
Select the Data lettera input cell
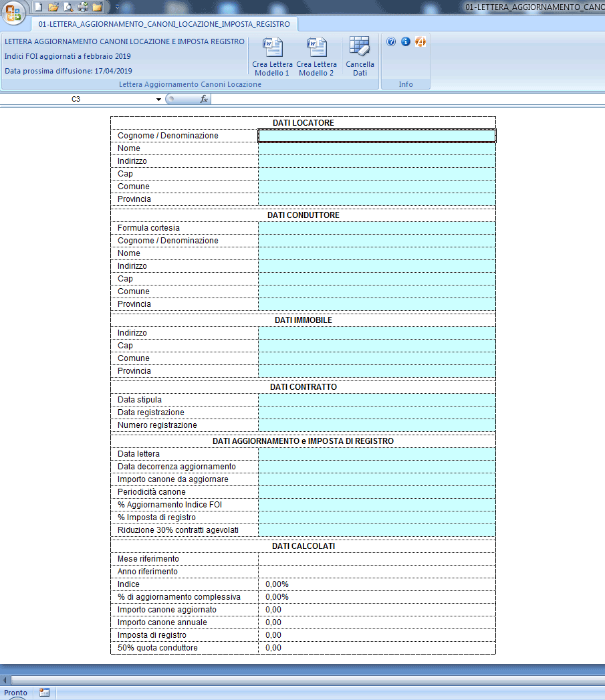pyautogui.click(x=377, y=454)
